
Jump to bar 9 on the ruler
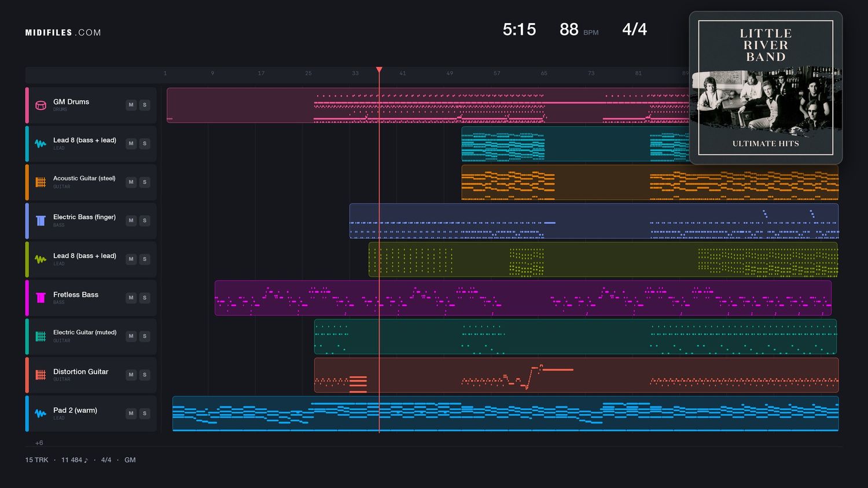212,73
